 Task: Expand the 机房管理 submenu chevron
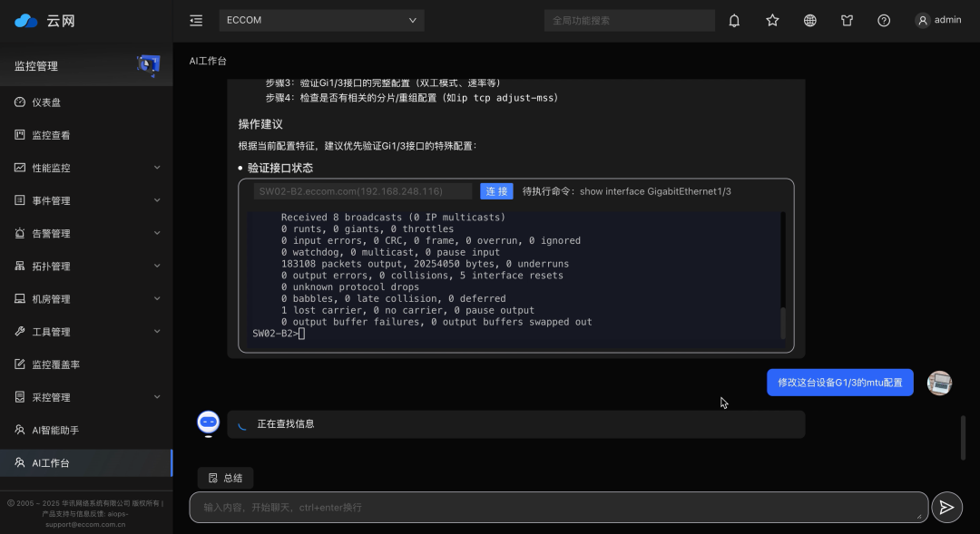pos(157,298)
